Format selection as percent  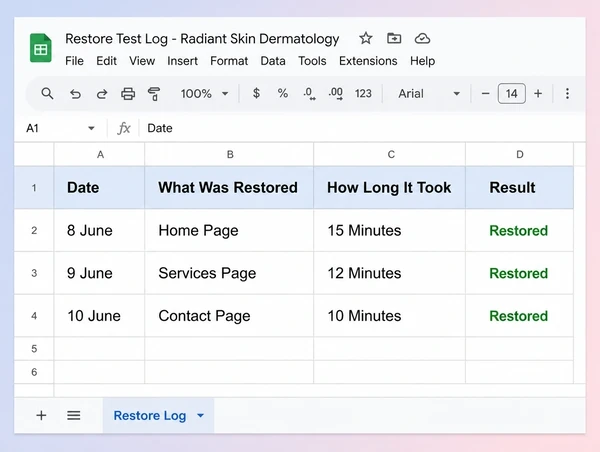coord(283,93)
